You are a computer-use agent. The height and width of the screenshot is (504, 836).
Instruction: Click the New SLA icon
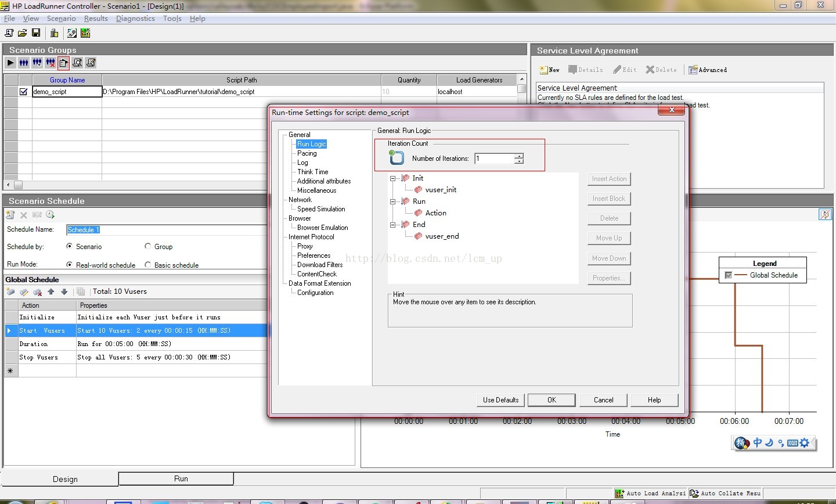549,70
